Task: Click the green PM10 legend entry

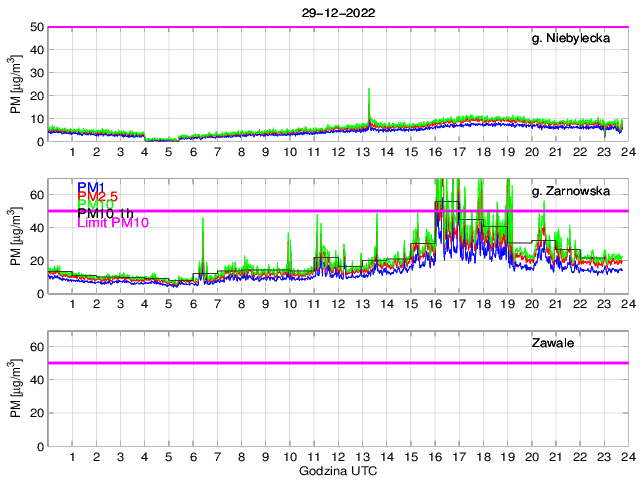Action: coord(94,204)
